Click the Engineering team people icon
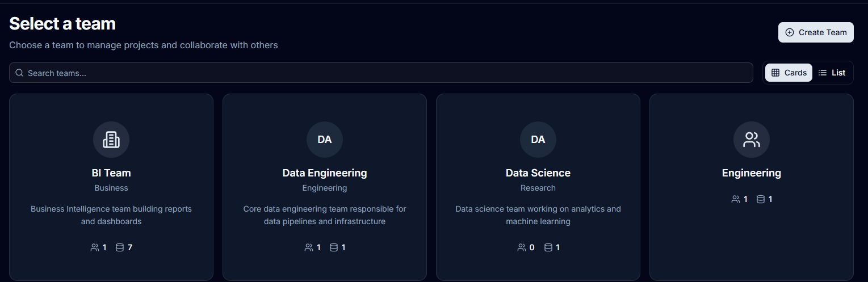The image size is (868, 282). tap(752, 140)
